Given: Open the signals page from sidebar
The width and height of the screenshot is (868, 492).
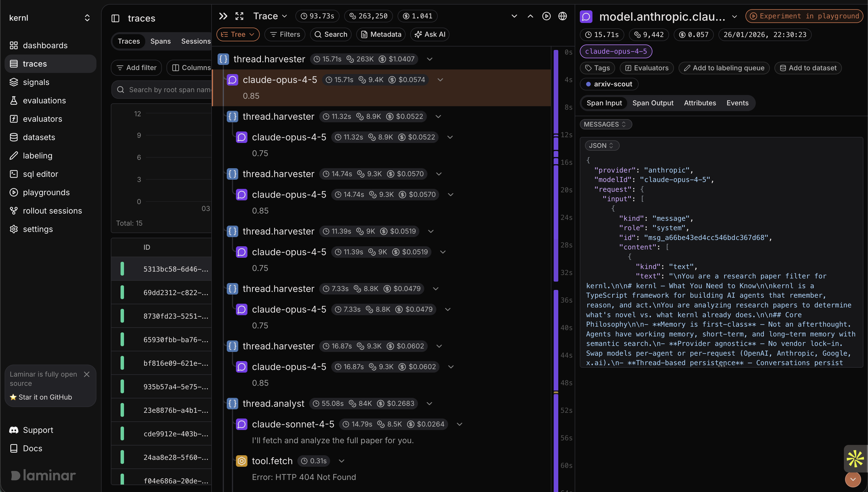Looking at the screenshot, I should tap(36, 82).
